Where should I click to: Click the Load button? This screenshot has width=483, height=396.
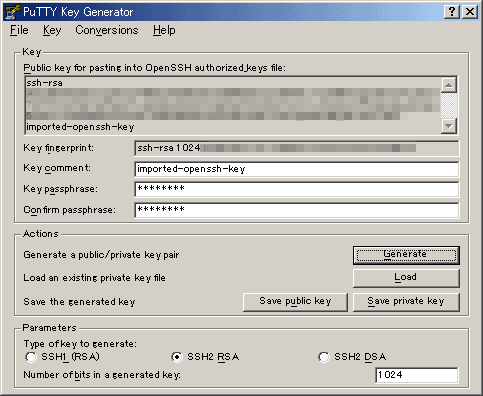tap(406, 278)
